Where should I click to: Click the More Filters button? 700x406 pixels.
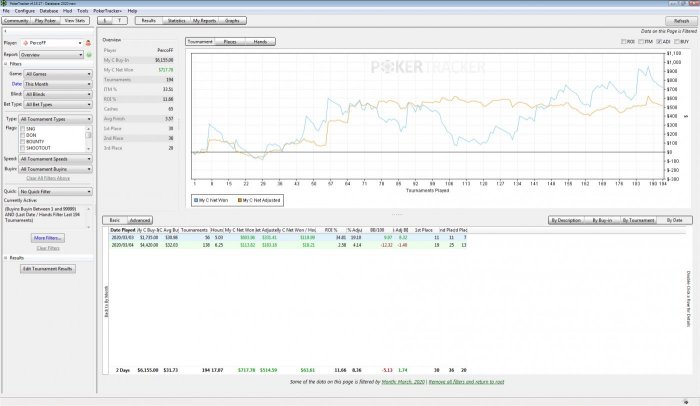click(x=48, y=238)
